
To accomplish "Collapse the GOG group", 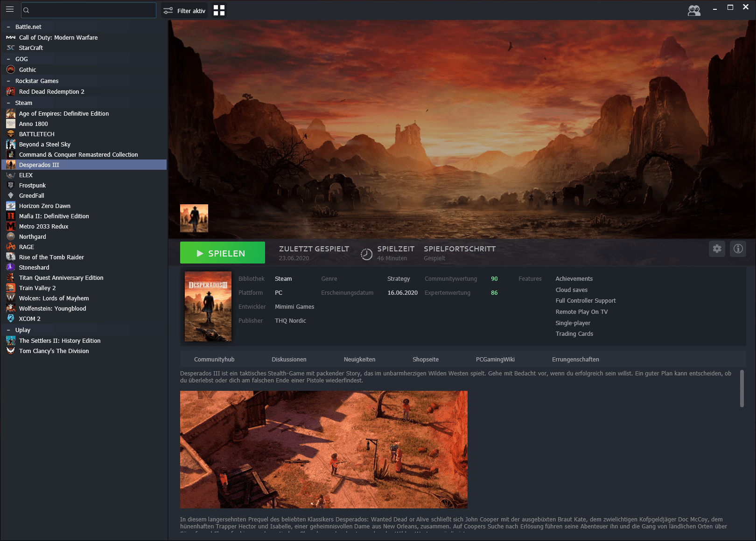I will [x=8, y=59].
